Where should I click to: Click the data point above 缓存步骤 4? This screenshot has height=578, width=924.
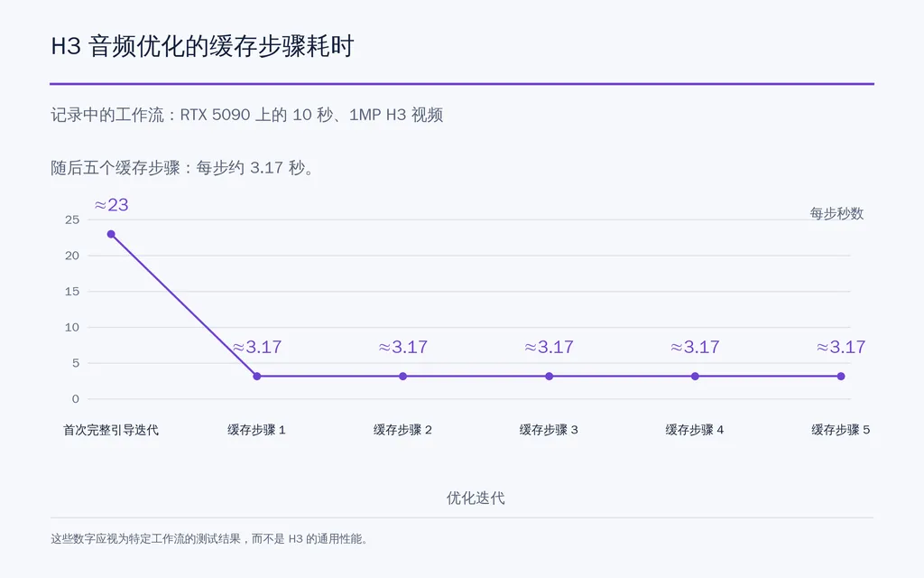[696, 377]
